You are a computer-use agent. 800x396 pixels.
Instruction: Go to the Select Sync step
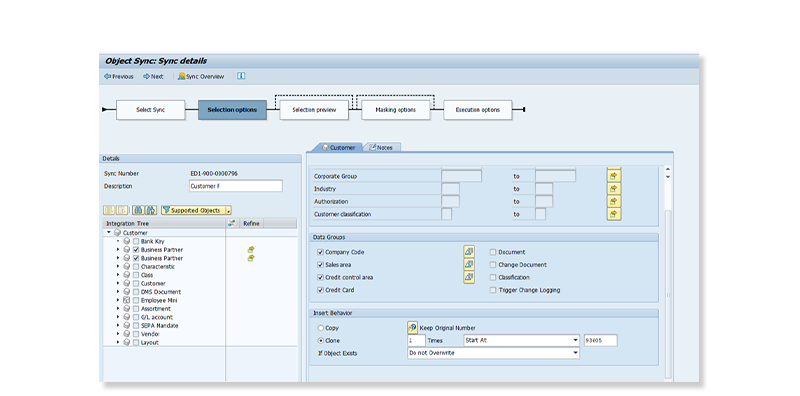[x=151, y=110]
